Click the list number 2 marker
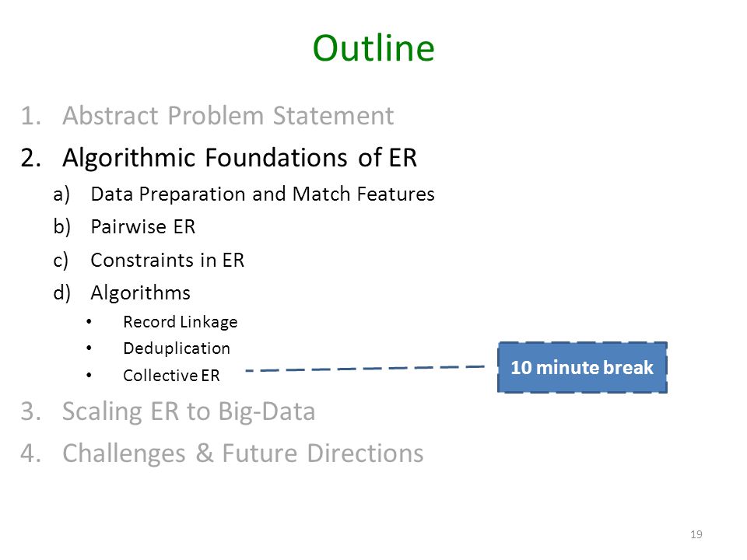 click(30, 158)
